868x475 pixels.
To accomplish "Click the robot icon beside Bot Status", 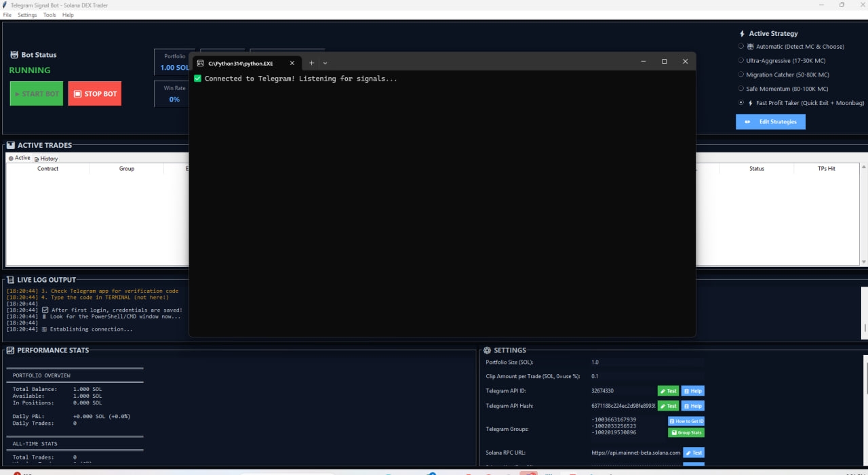I will point(14,55).
